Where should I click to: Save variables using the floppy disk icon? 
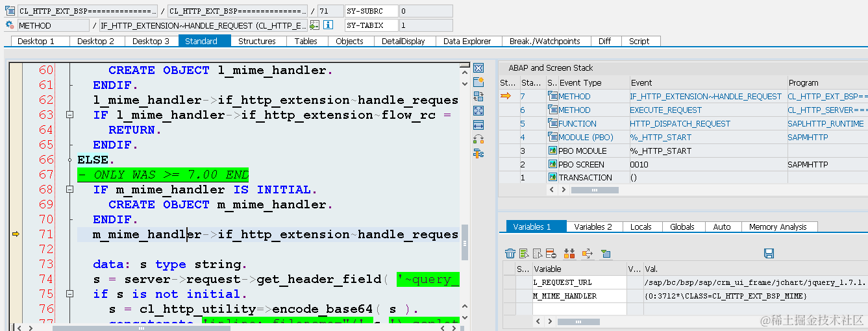(x=769, y=253)
